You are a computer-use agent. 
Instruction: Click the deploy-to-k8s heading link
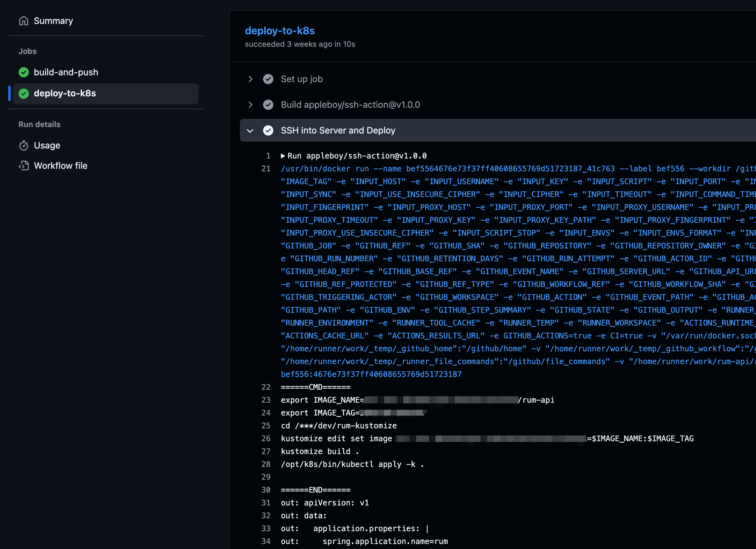point(279,31)
